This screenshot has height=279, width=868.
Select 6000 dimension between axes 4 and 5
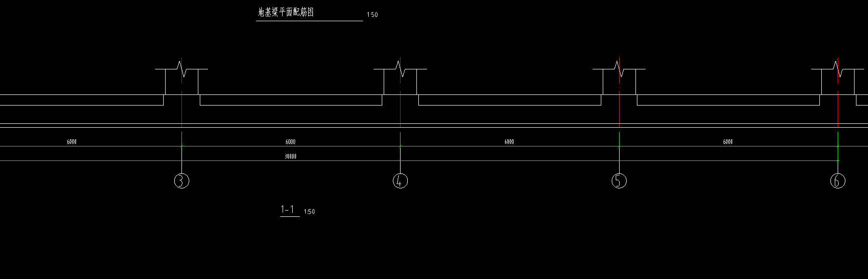coord(509,142)
